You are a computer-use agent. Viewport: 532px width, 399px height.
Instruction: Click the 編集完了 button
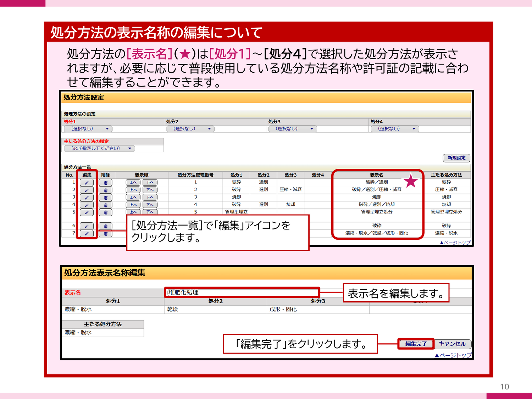click(416, 344)
